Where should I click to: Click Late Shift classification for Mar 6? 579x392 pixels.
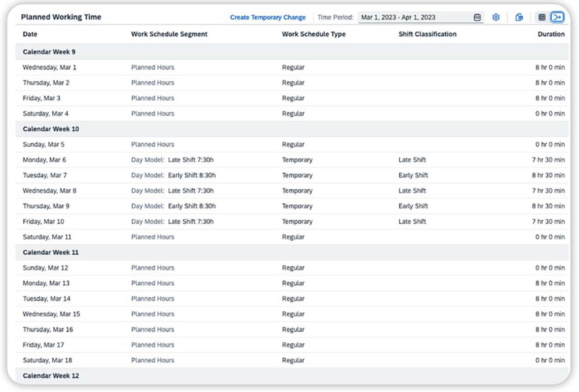click(x=412, y=160)
